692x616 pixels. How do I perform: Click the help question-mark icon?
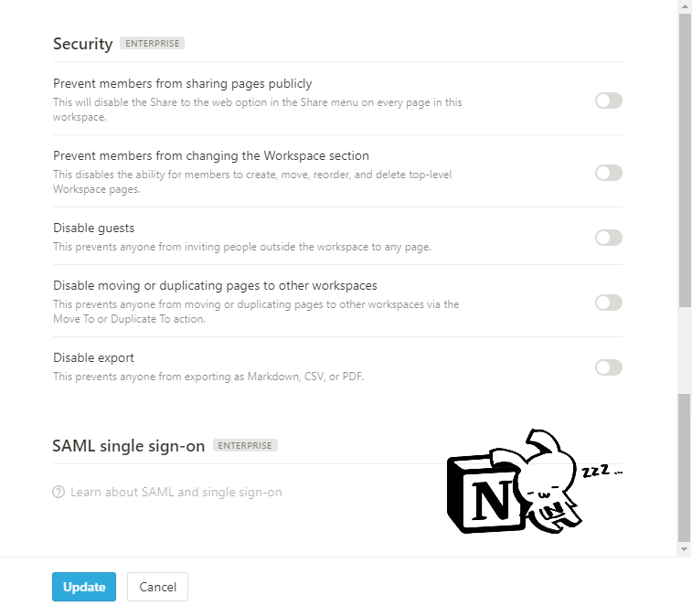click(x=59, y=492)
